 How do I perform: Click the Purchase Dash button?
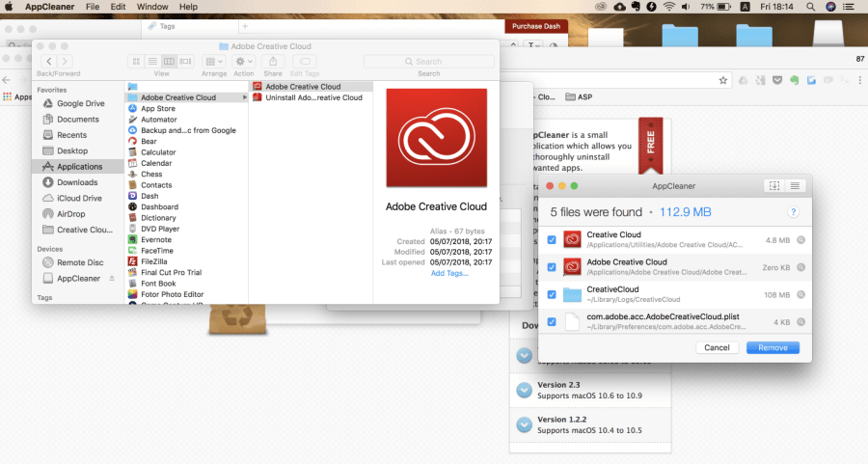pyautogui.click(x=536, y=26)
